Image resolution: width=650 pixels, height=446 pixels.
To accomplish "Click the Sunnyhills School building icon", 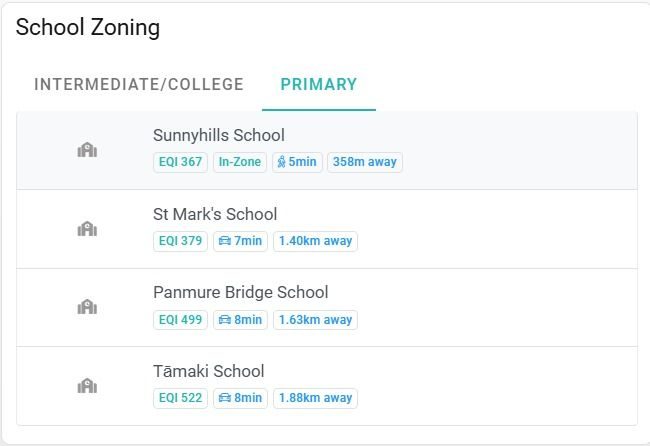I will 87,150.
